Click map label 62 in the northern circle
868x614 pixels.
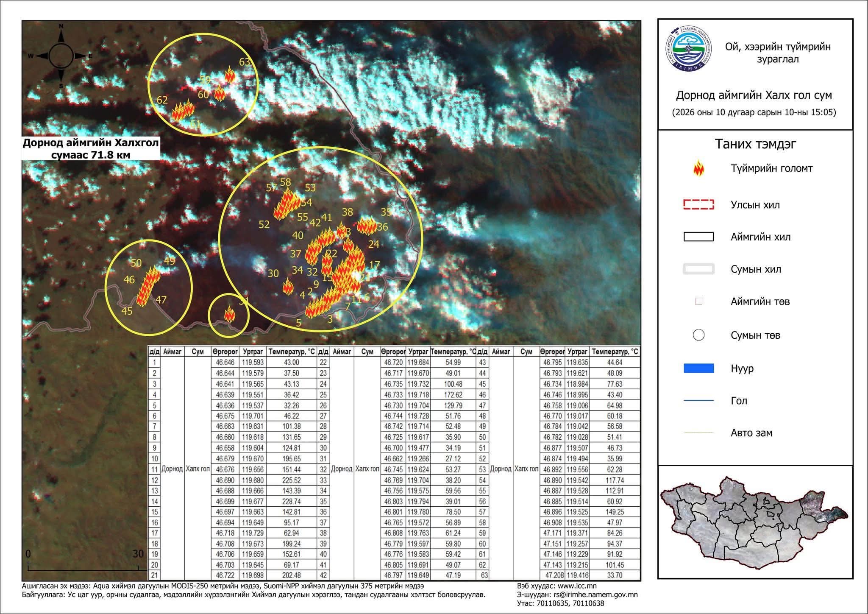pyautogui.click(x=162, y=100)
